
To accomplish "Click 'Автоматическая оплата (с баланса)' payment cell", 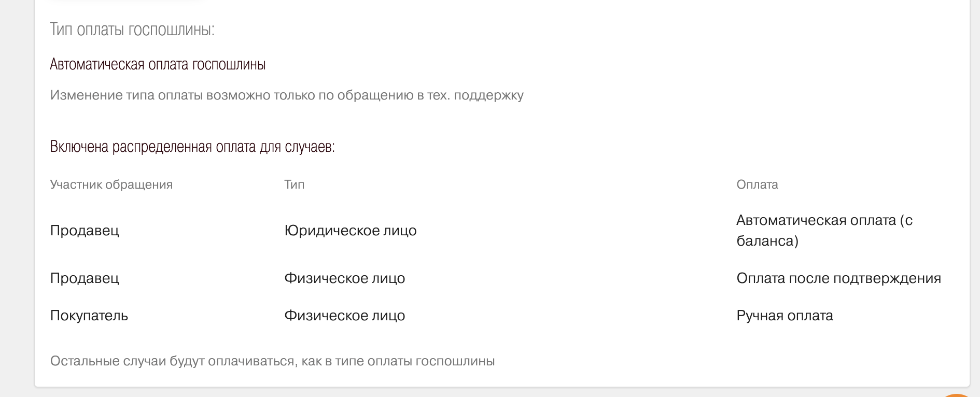I will pyautogui.click(x=824, y=231).
